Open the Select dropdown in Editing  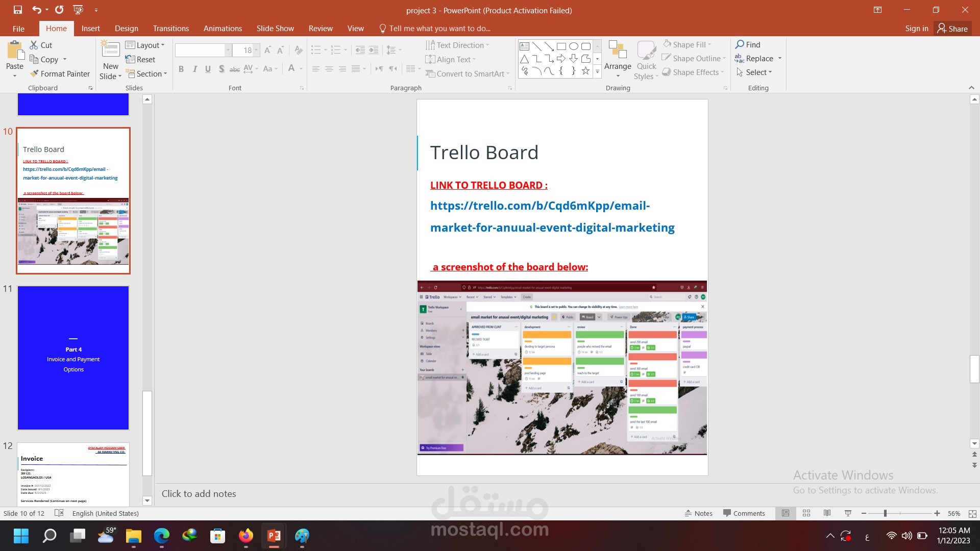tap(754, 72)
